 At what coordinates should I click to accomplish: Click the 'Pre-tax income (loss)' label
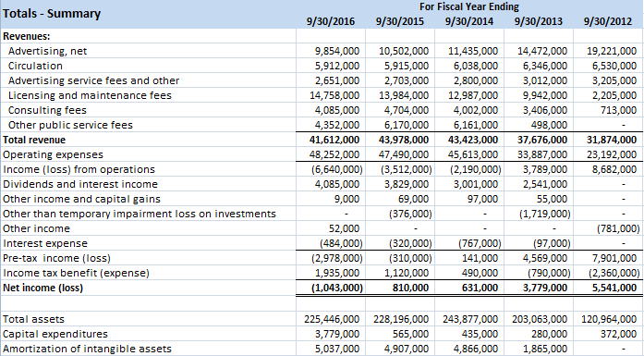[56, 258]
